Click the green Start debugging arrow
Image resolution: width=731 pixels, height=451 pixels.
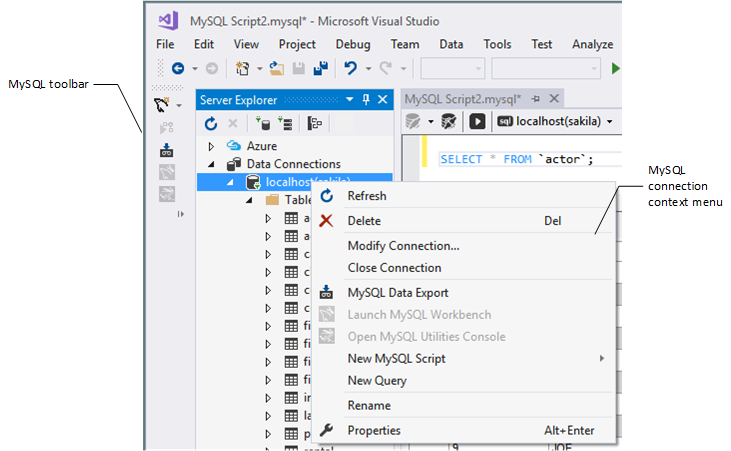pos(615,69)
